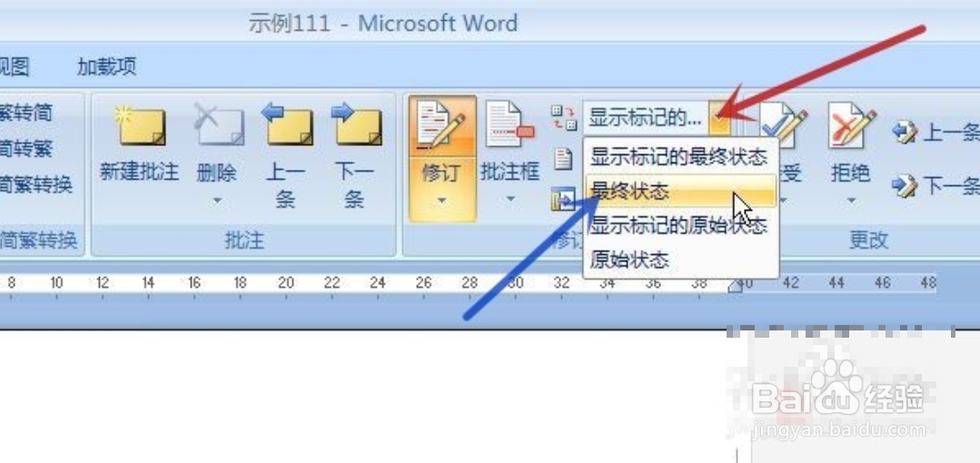The image size is (980, 463).
Task: Click the 繁转简 conversion button
Action: [27, 113]
